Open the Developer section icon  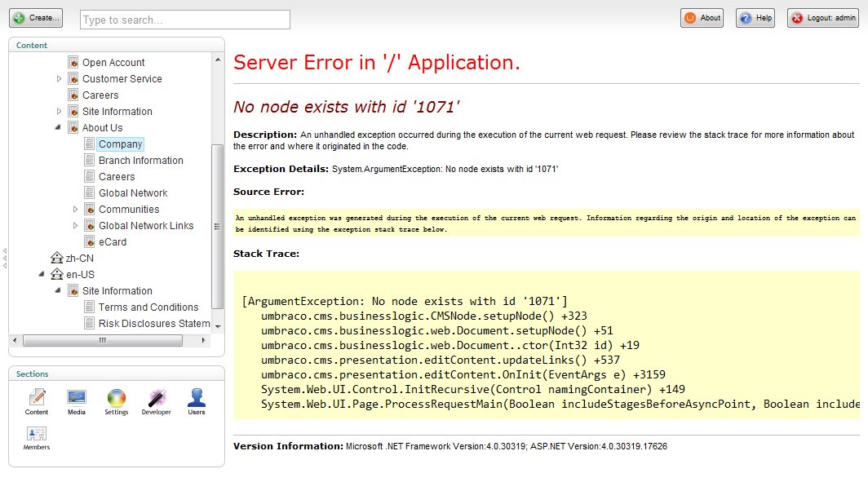(x=156, y=402)
